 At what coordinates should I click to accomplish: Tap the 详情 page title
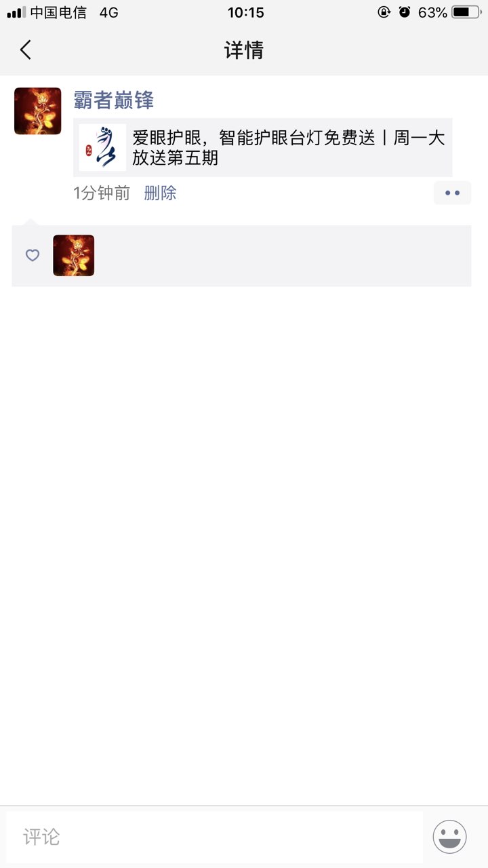(x=244, y=50)
